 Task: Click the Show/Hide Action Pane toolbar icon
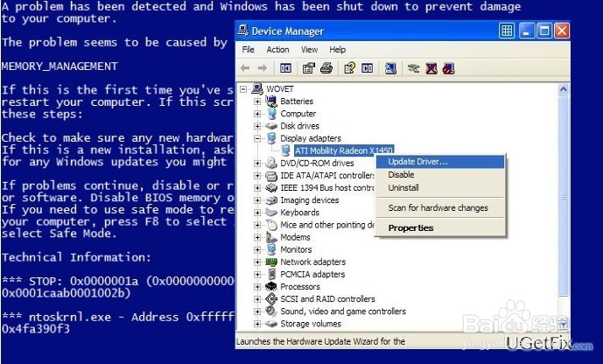(368, 68)
